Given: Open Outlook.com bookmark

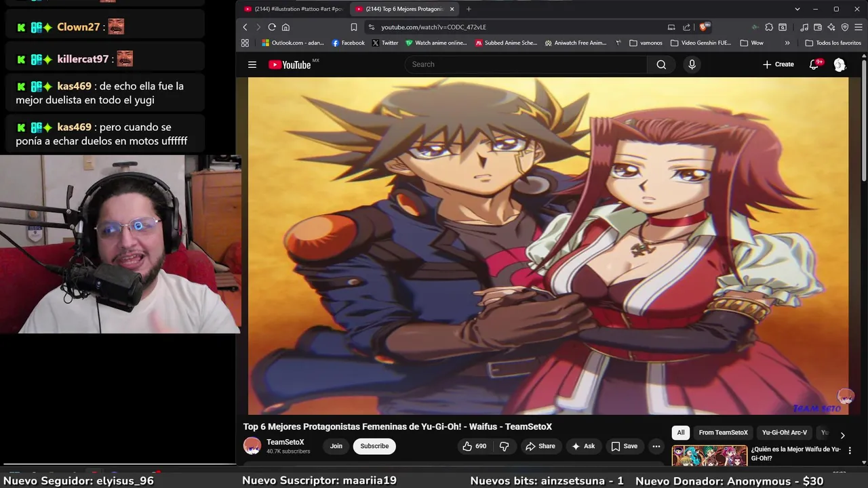Looking at the screenshot, I should (x=293, y=43).
